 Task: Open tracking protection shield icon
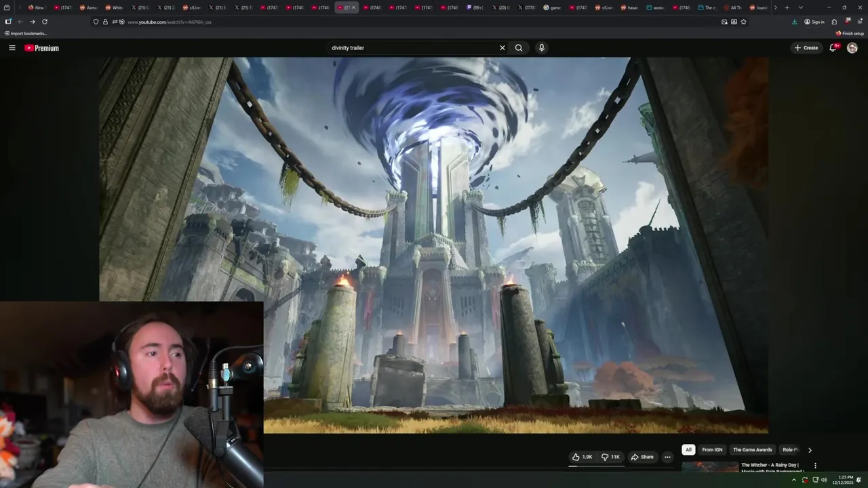point(96,22)
